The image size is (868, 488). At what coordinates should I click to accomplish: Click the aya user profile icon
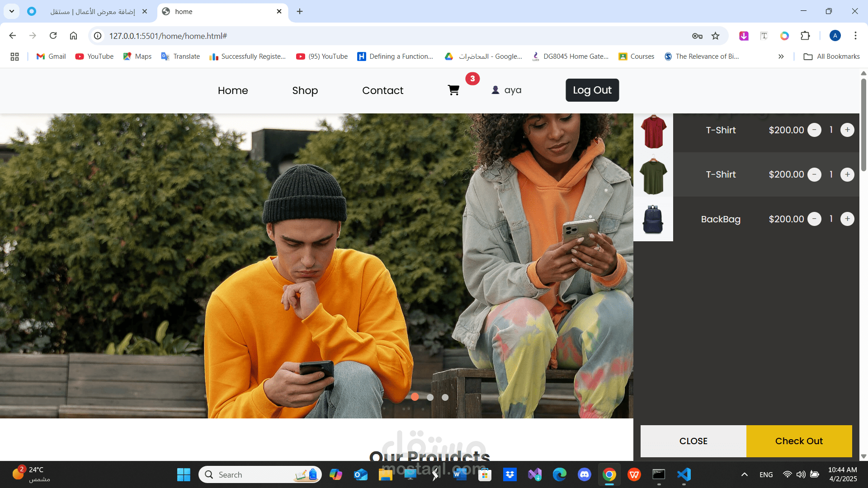[495, 90]
